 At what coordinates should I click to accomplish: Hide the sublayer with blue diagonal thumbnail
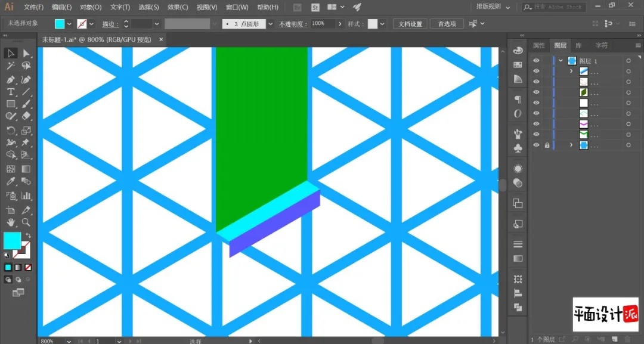click(x=536, y=71)
